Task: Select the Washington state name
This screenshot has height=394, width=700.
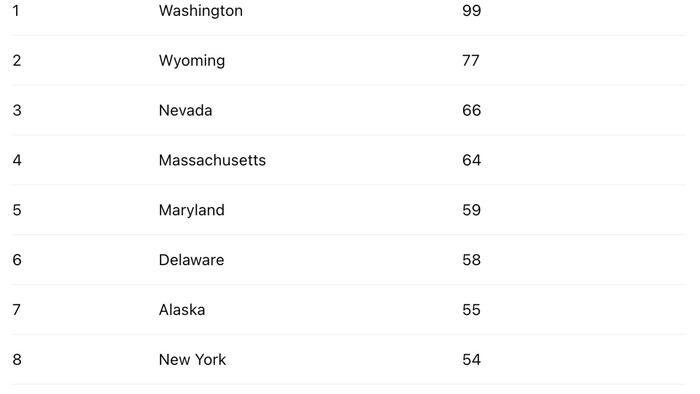Action: pyautogui.click(x=200, y=11)
